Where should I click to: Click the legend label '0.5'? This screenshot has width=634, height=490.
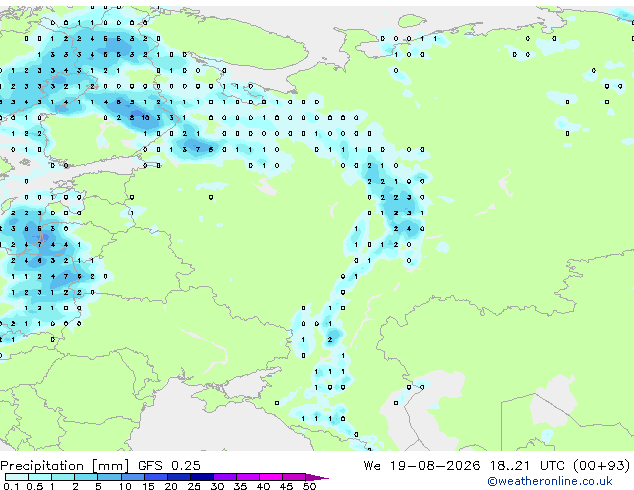(35, 486)
